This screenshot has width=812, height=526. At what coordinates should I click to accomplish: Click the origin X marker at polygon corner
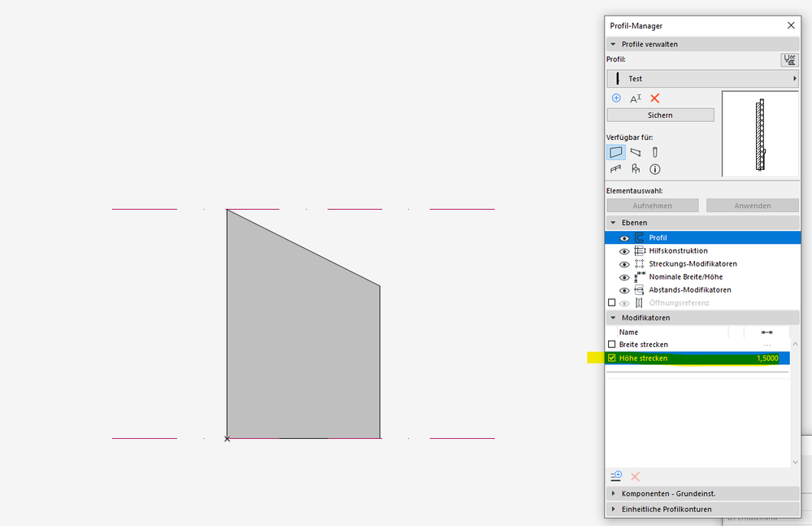[x=227, y=438]
